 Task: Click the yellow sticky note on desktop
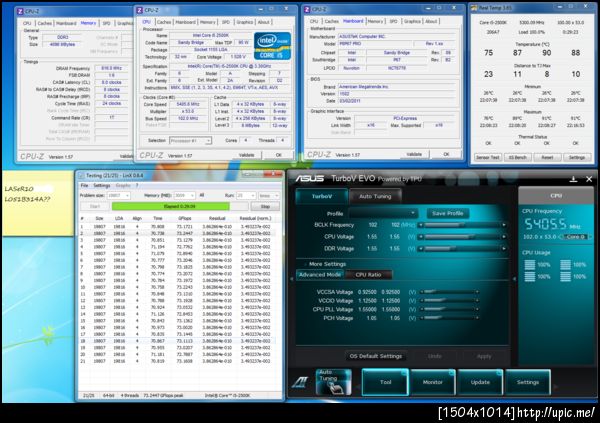38,203
